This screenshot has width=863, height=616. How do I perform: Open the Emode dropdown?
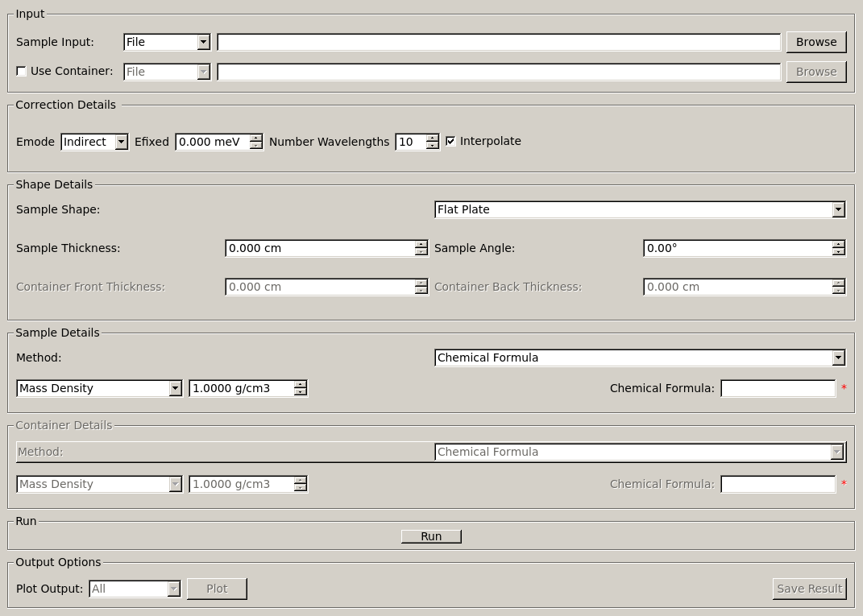click(94, 142)
